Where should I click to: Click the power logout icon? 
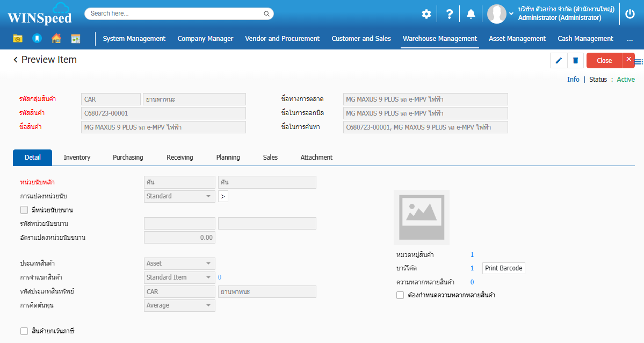630,14
